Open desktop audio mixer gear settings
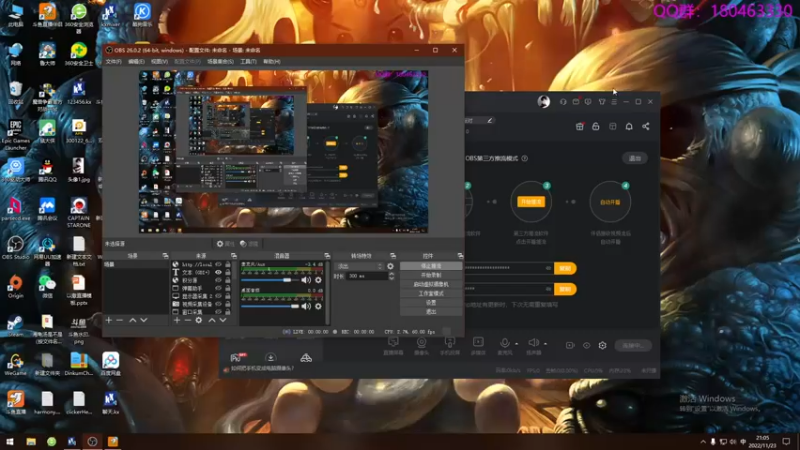Viewport: 800px width, 450px height. 318,306
